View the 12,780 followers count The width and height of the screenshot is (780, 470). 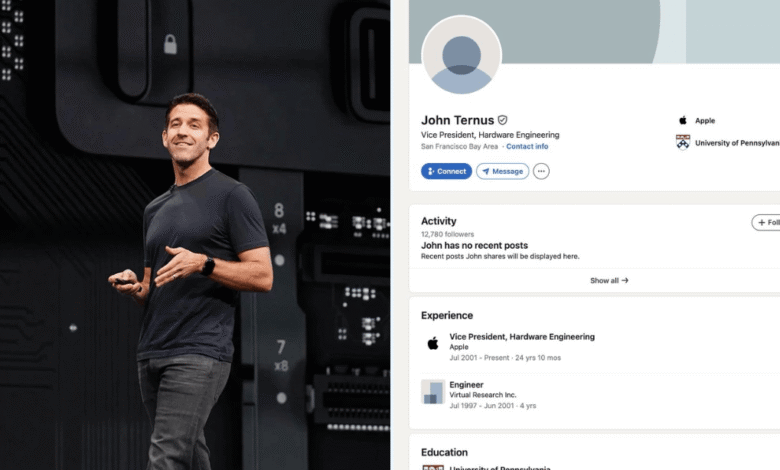[447, 234]
